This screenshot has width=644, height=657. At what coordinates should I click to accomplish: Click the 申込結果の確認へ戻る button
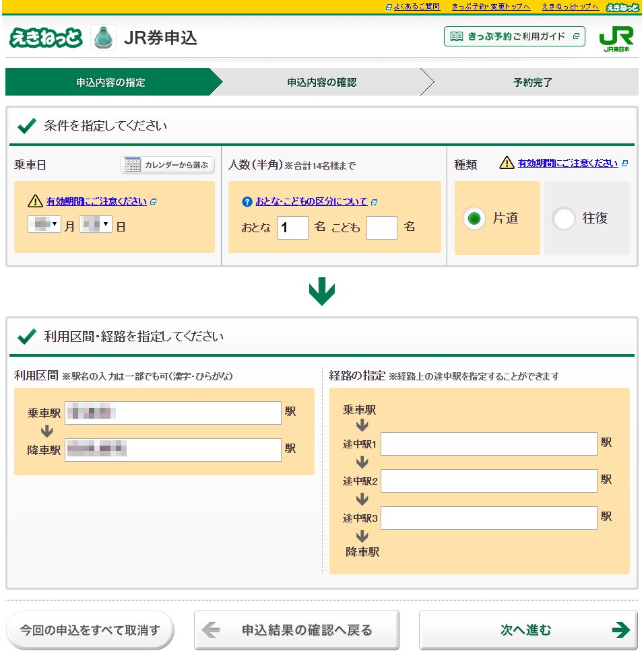point(296,630)
